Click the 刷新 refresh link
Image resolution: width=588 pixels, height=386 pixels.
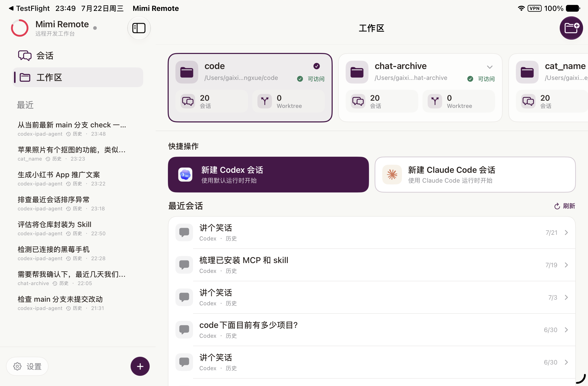coord(565,206)
